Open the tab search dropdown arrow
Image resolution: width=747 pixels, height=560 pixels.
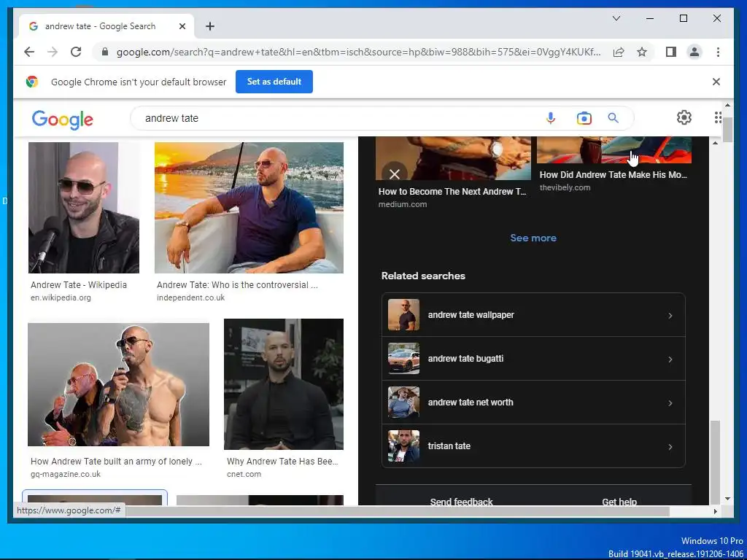pos(616,18)
